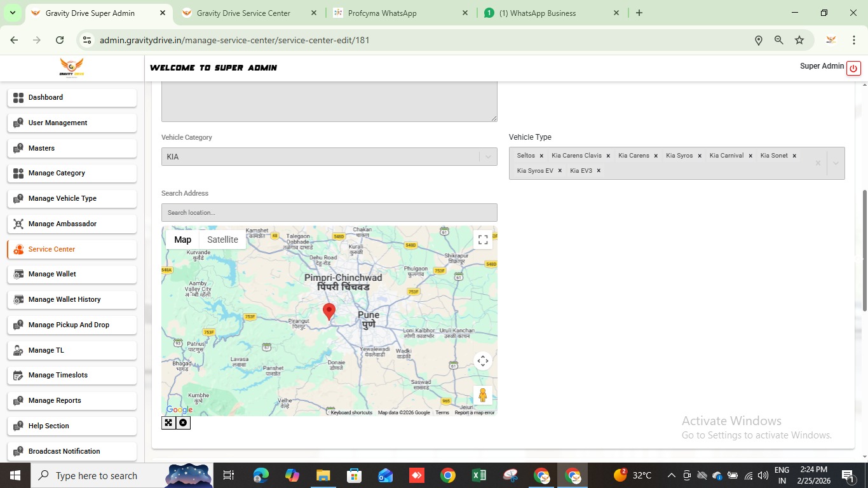Click the red power logout icon
Screen dimensions: 868x488
853,68
